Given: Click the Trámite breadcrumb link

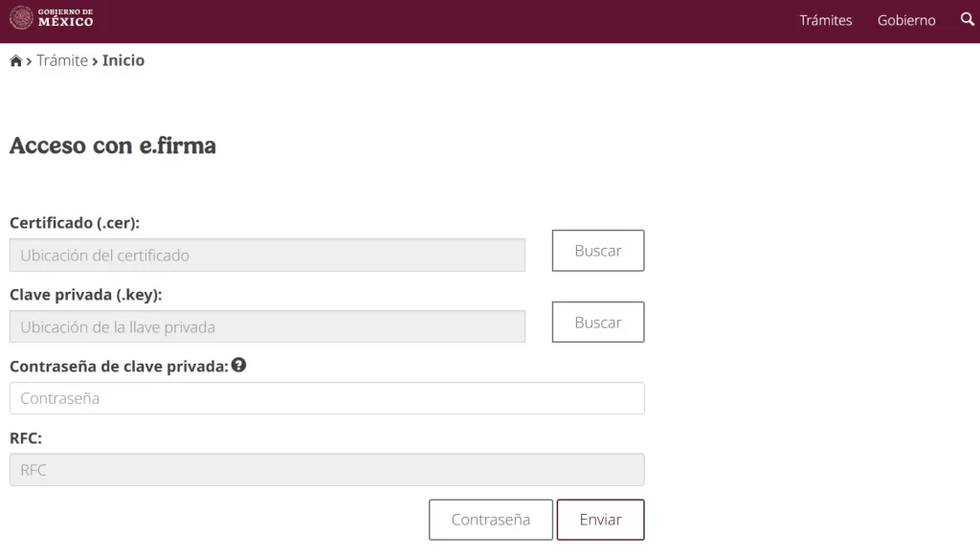Looking at the screenshot, I should click(62, 60).
